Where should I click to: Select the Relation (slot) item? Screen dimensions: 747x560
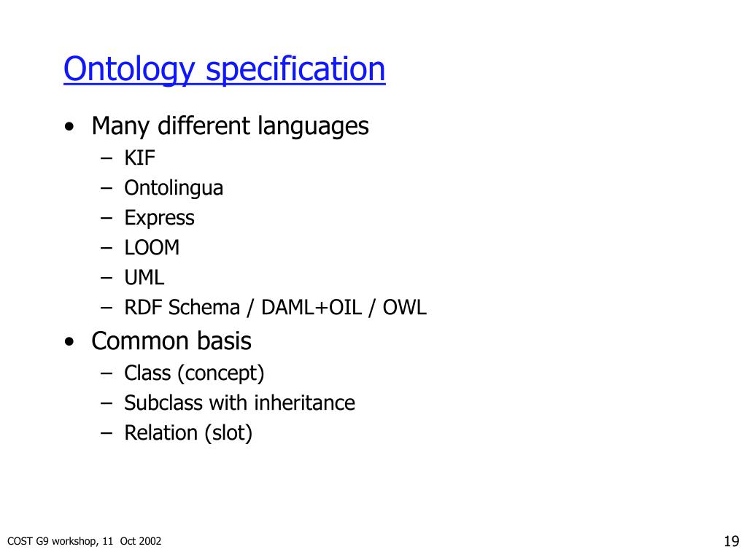[x=188, y=433]
